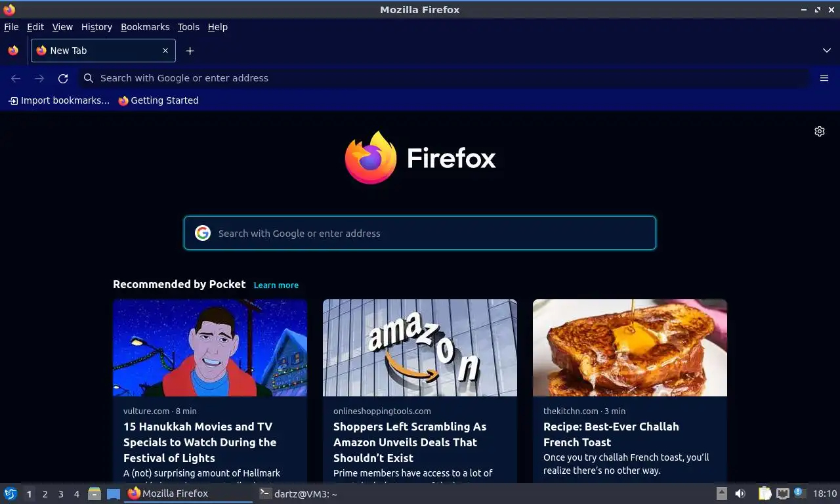Click the Recommended by Pocket heading
Screen dimensions: 840x504
(x=179, y=284)
